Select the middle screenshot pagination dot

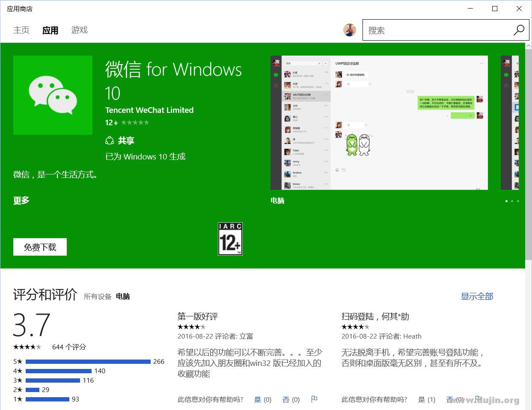(512, 201)
